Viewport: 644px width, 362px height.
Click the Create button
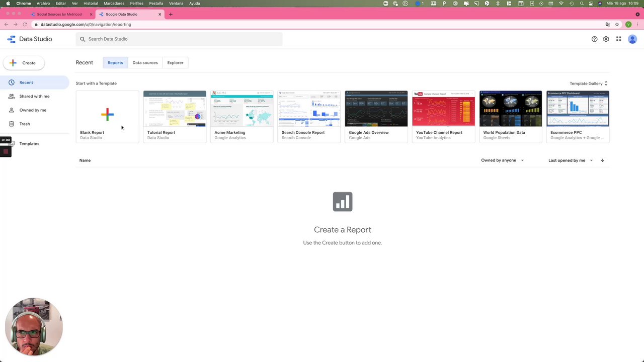tap(24, 63)
